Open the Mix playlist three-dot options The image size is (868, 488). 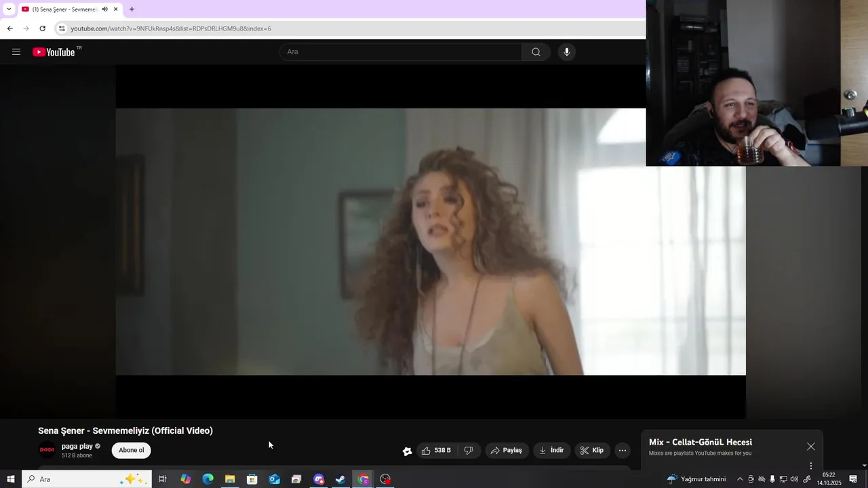pos(811,466)
